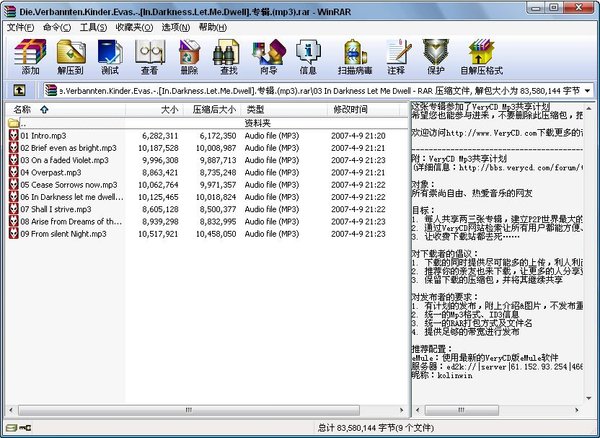
Task: Click the View (查看) book icon
Action: point(150,52)
